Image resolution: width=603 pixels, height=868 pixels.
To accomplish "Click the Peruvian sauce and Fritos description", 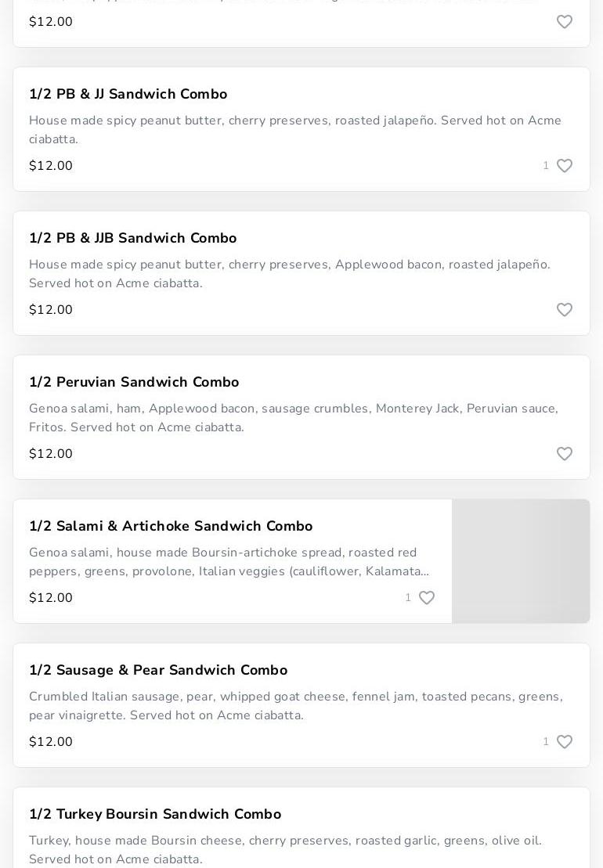I will [294, 418].
